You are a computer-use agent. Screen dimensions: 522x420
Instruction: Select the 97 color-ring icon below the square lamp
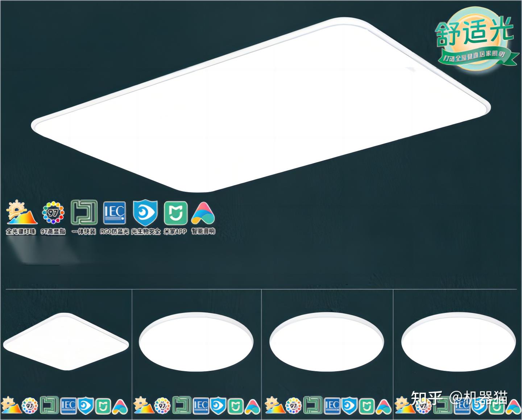point(29,406)
